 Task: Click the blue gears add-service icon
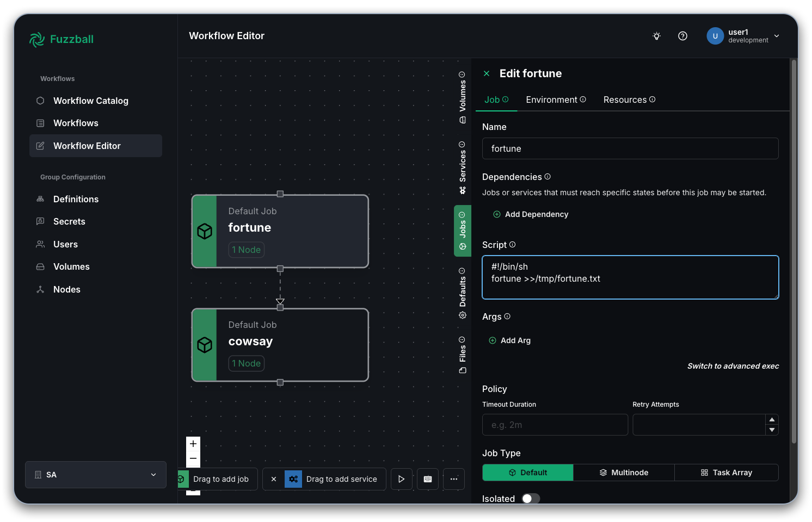(293, 479)
